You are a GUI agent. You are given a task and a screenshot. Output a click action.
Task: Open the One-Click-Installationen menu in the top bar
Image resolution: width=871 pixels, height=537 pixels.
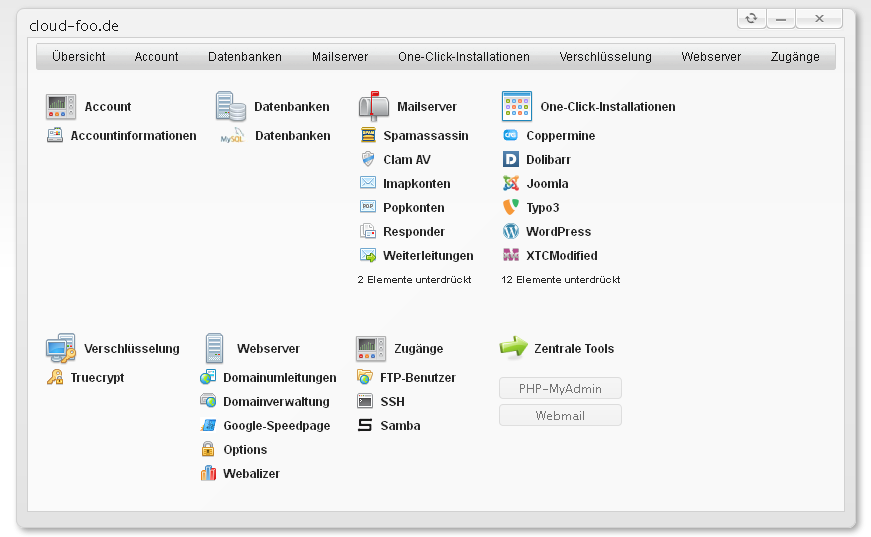point(464,57)
